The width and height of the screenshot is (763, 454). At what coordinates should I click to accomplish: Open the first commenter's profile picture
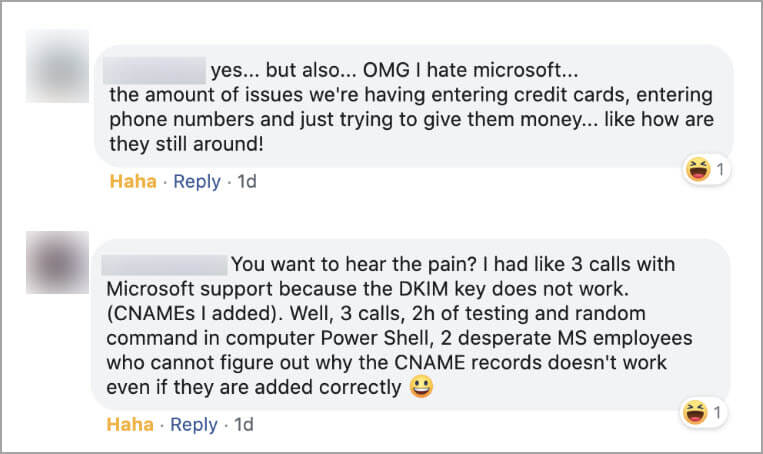[x=57, y=67]
